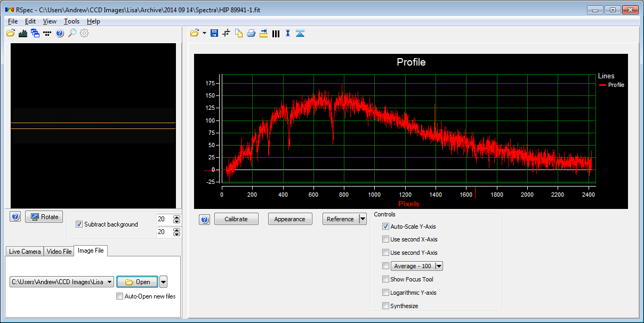Viewport: 644px width, 323px height.
Task: Click the copy pages icon in profile toolbar
Action: tap(239, 34)
